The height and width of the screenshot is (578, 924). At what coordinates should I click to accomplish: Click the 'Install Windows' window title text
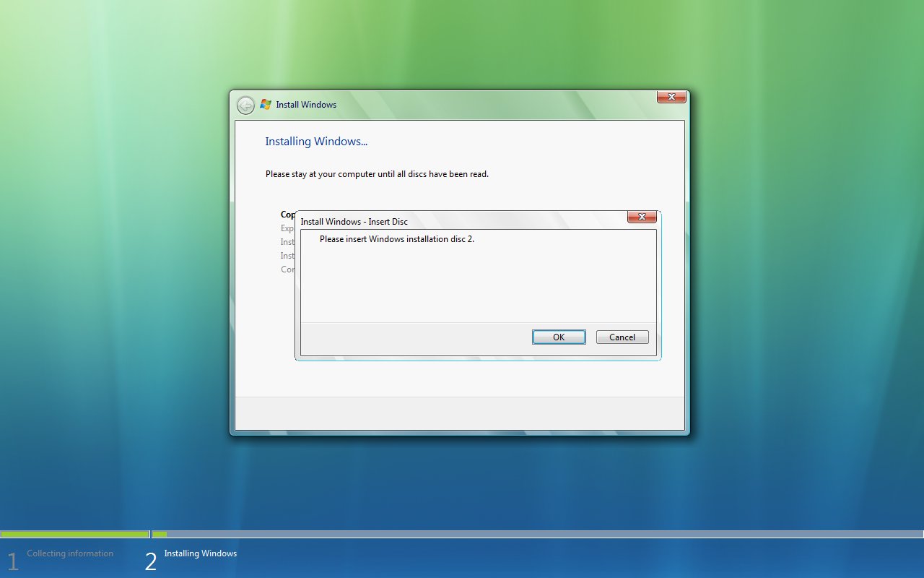click(x=306, y=105)
